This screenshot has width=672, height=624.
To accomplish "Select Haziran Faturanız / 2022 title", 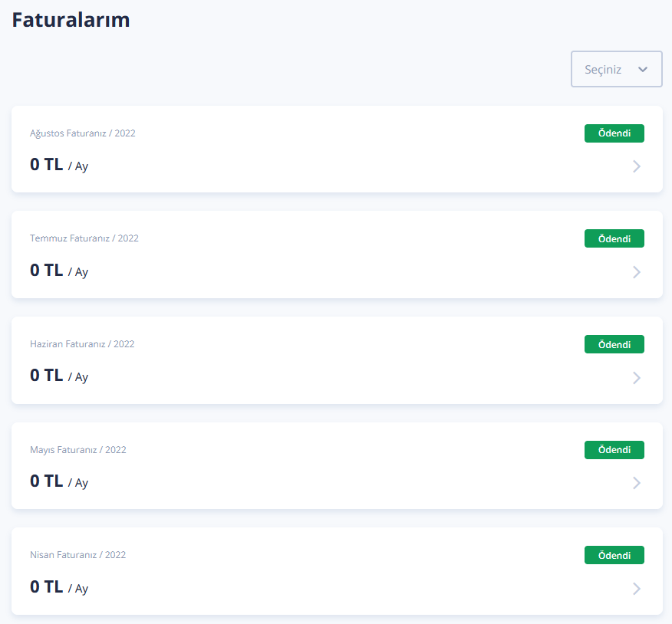I will coord(82,344).
